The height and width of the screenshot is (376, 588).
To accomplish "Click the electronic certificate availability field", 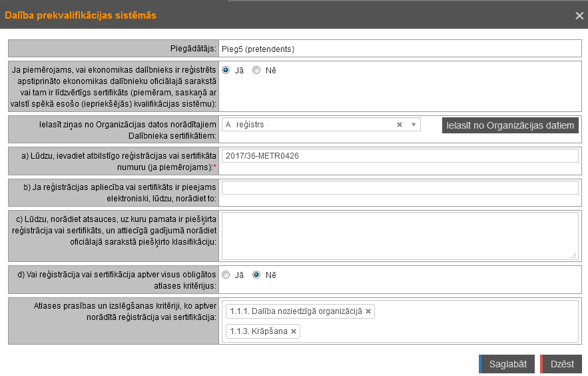I will click(x=400, y=188).
